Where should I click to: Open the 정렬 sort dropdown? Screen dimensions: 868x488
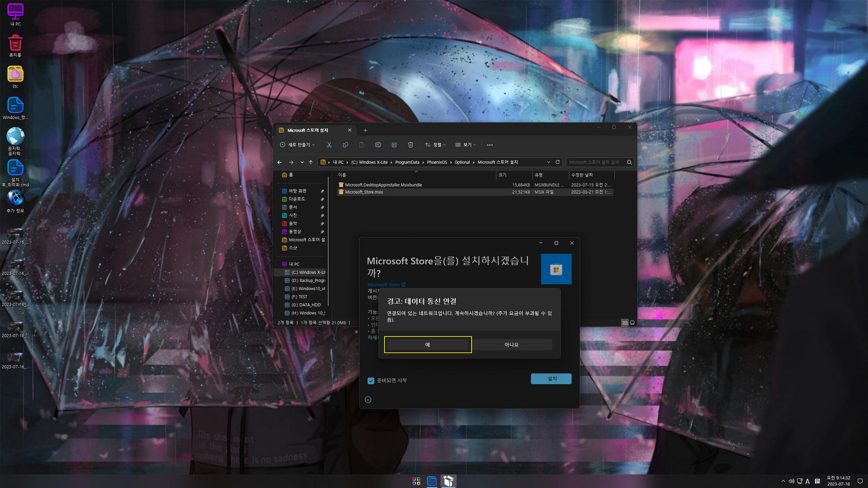[436, 145]
